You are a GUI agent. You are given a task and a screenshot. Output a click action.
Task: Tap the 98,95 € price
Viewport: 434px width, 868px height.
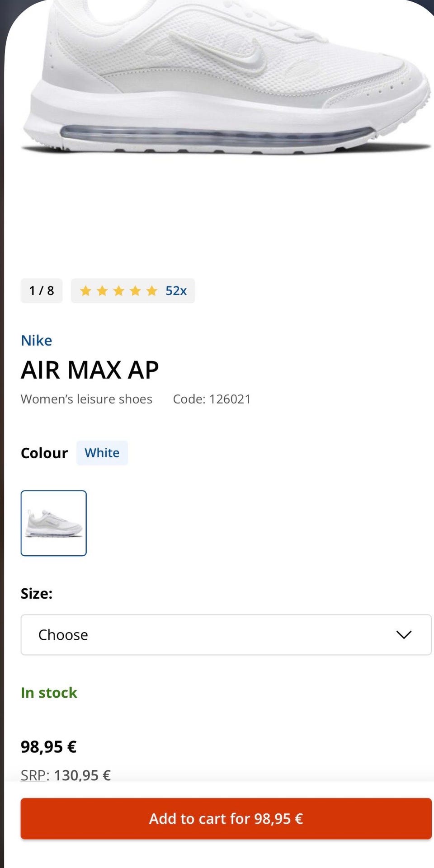49,746
